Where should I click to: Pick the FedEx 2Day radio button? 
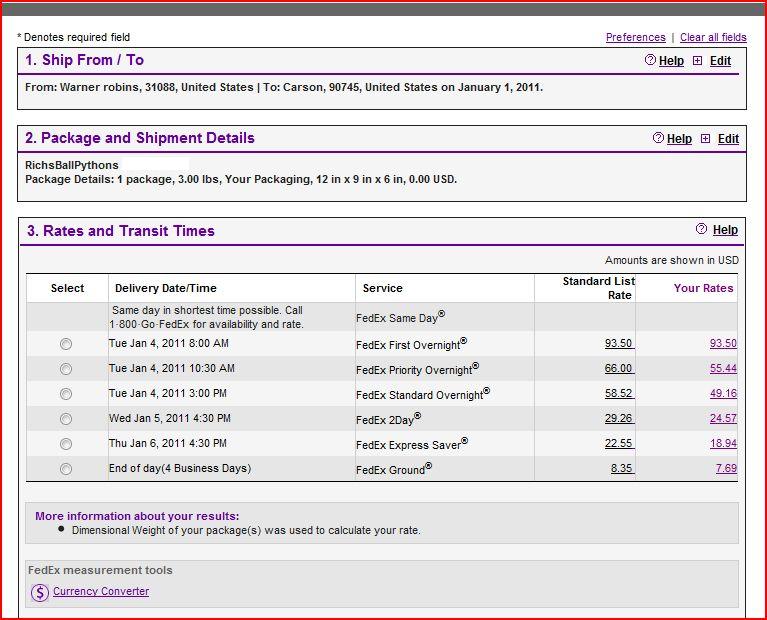click(66, 419)
